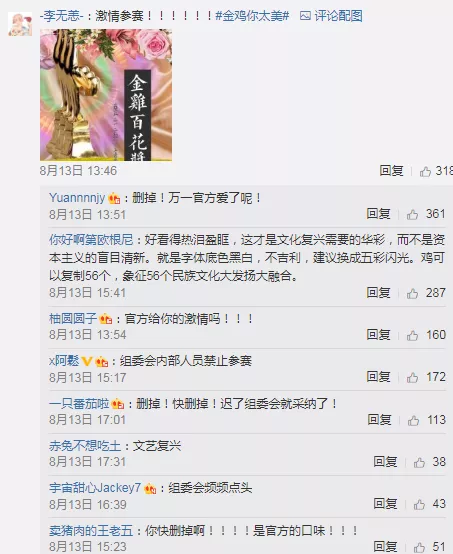
Task: Open 卖猪肉的王老五's user profile
Action: click(x=91, y=531)
